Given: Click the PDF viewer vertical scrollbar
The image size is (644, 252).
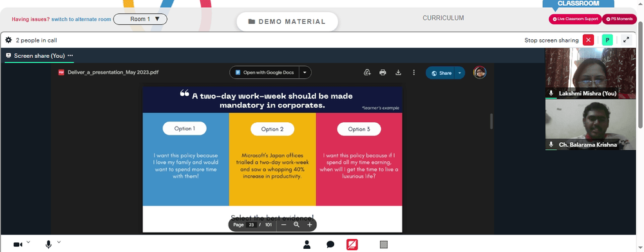Looking at the screenshot, I should (x=491, y=122).
